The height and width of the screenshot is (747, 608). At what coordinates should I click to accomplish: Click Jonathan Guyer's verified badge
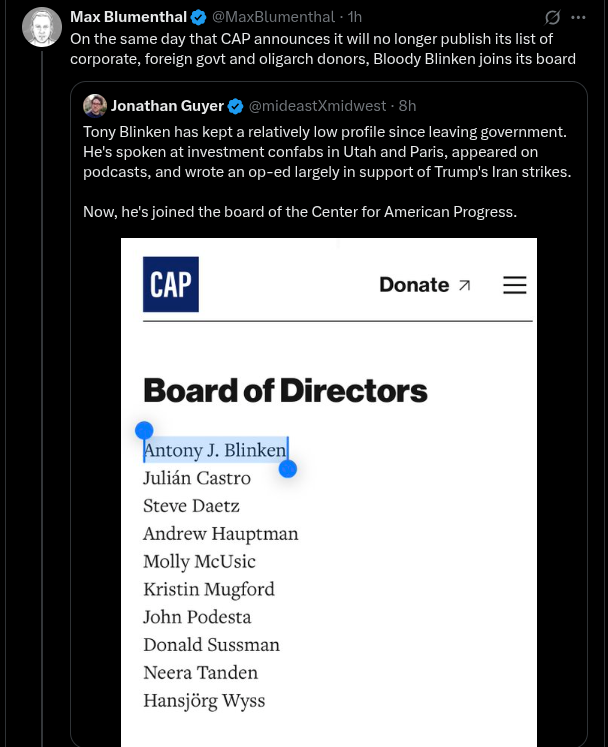(235, 106)
